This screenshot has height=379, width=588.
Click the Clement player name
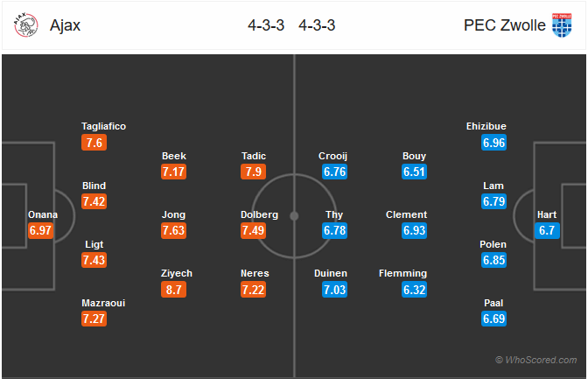pyautogui.click(x=406, y=214)
